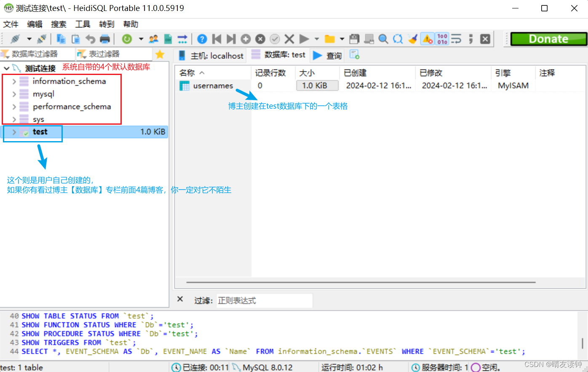588x372 pixels.
Task: Click the green Donate button
Action: [x=548, y=39]
